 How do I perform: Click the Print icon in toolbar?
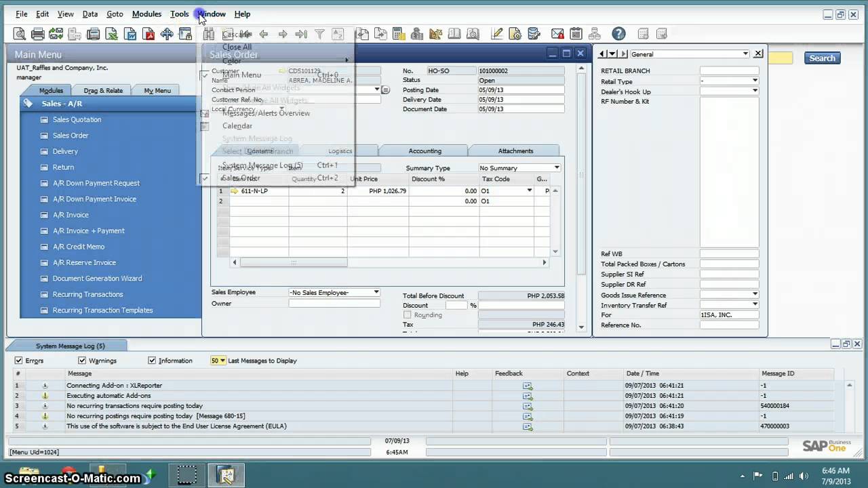[38, 34]
